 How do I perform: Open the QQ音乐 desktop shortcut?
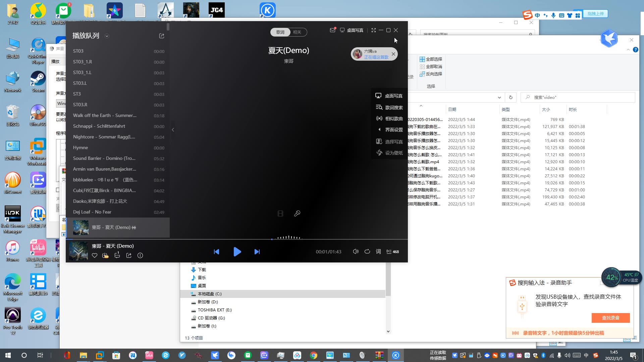click(38, 14)
